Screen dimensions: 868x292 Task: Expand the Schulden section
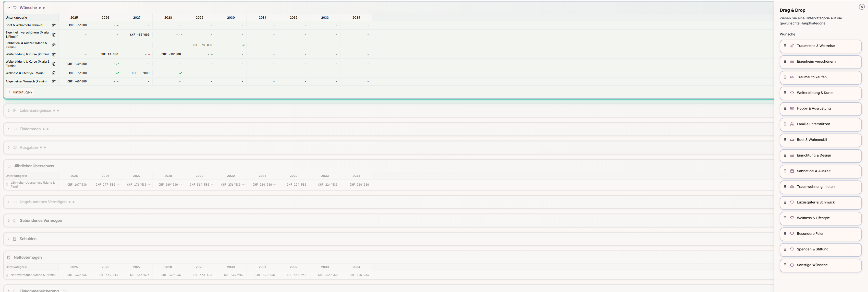pyautogui.click(x=9, y=239)
